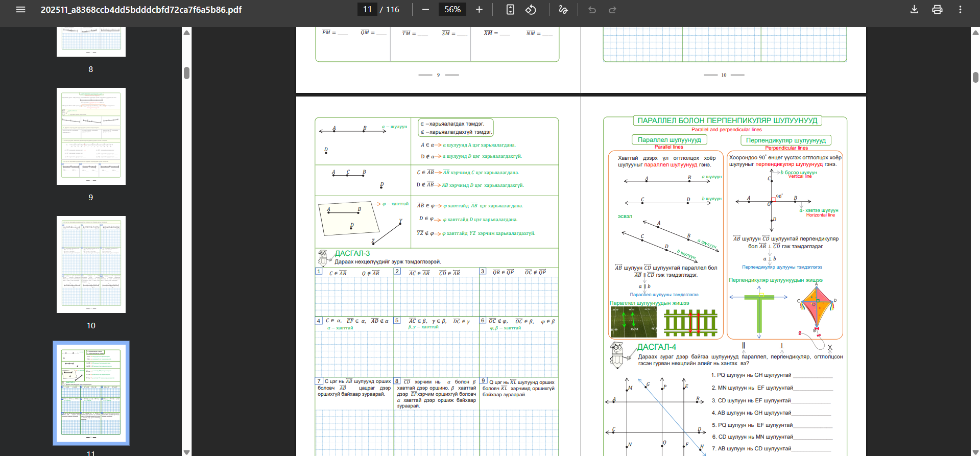Image resolution: width=980 pixels, height=456 pixels.
Task: Open the three-dot more actions menu
Action: [x=960, y=10]
